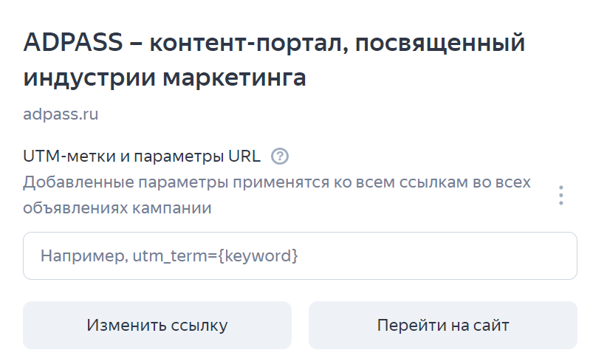
Task: Click the word URL in the label
Action: [x=245, y=157]
